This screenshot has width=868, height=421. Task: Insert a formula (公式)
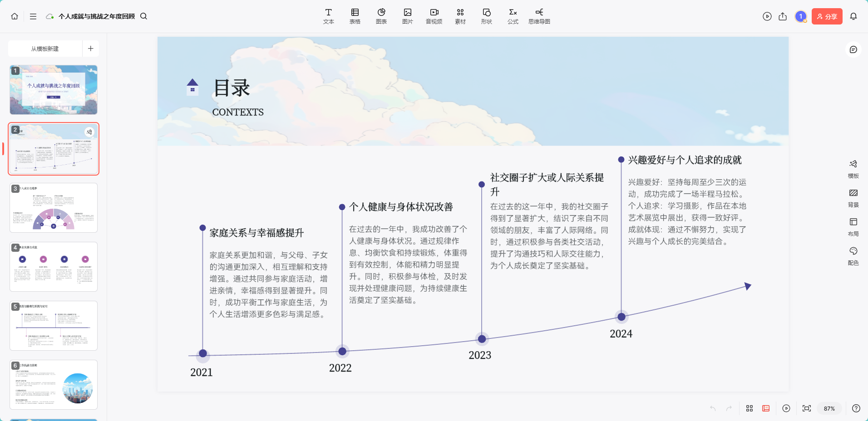[513, 16]
